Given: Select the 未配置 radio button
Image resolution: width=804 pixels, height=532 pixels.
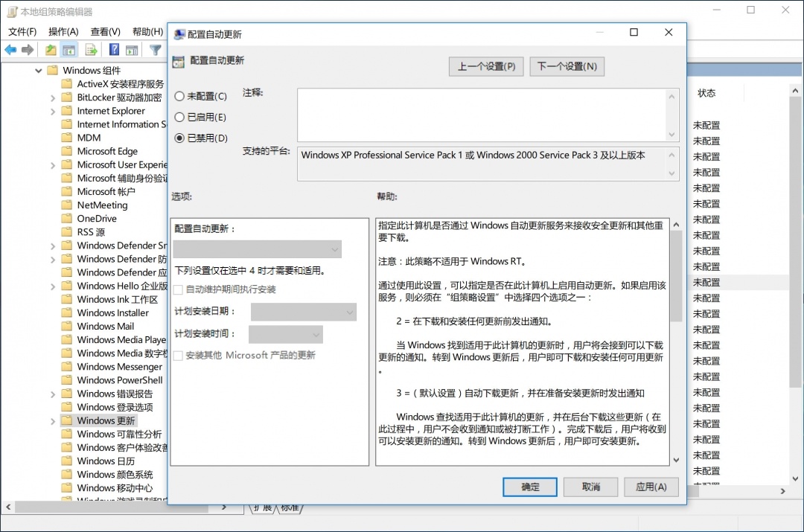Looking at the screenshot, I should [x=179, y=96].
